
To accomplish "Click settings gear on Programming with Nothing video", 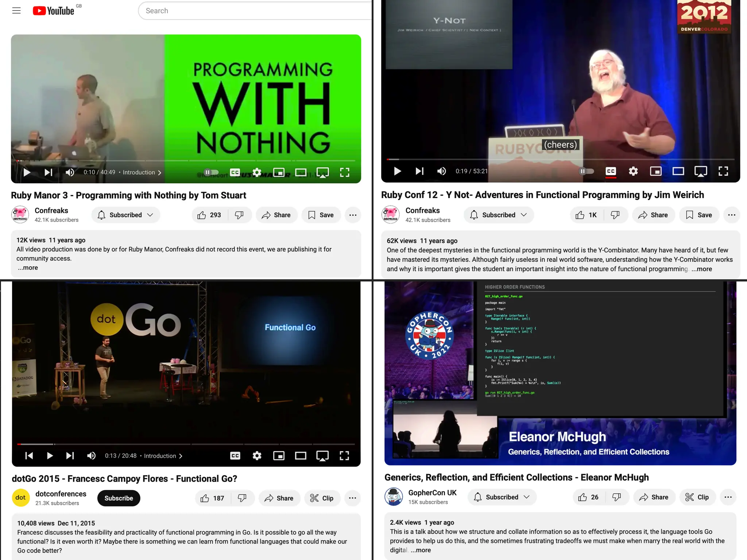I will (257, 172).
